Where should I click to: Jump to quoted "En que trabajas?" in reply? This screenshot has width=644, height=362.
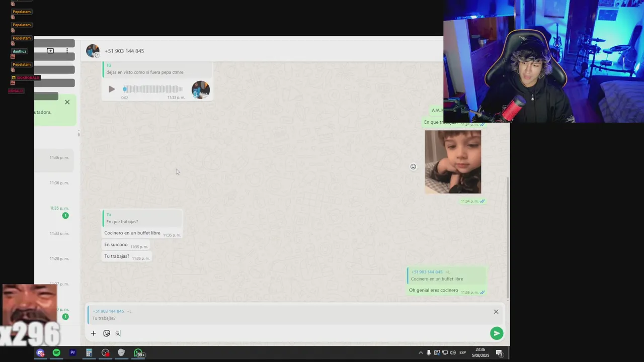coord(142,219)
